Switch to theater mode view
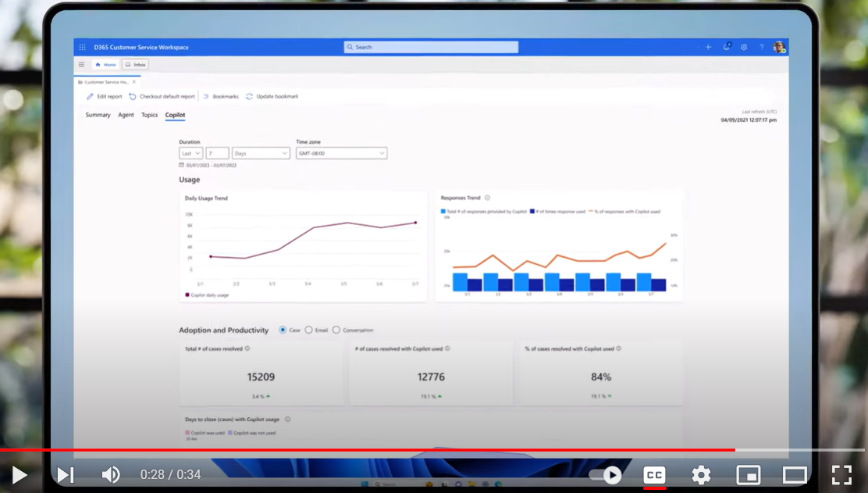This screenshot has width=868, height=493. (795, 474)
